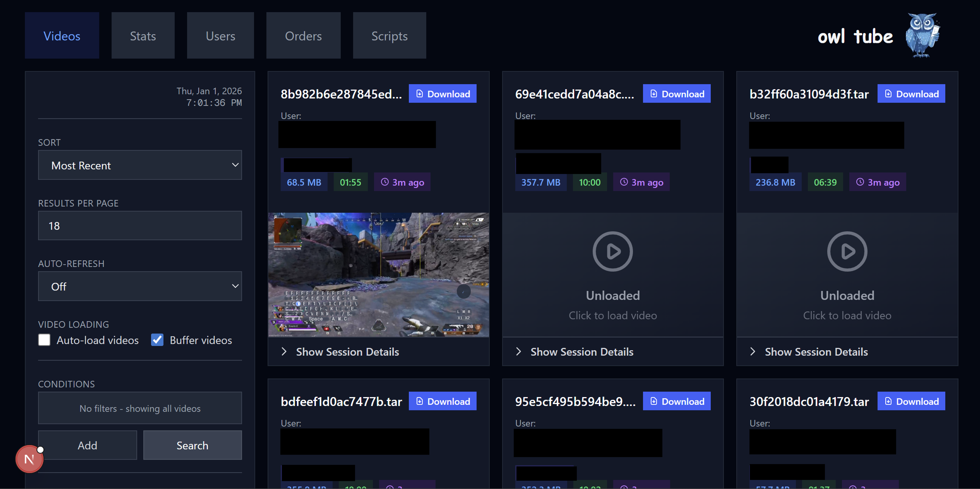This screenshot has width=980, height=489.
Task: Click play icon to load b32ff60a31094d3f.tar video
Action: (x=847, y=251)
